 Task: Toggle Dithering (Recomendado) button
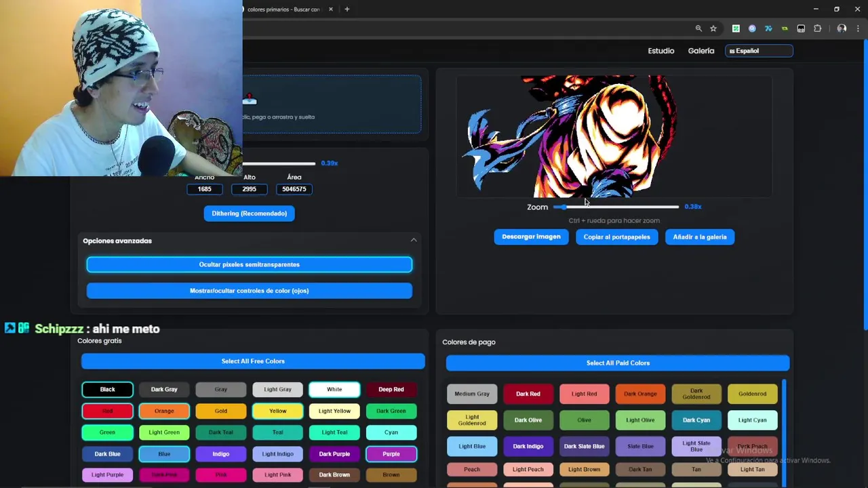tap(249, 213)
